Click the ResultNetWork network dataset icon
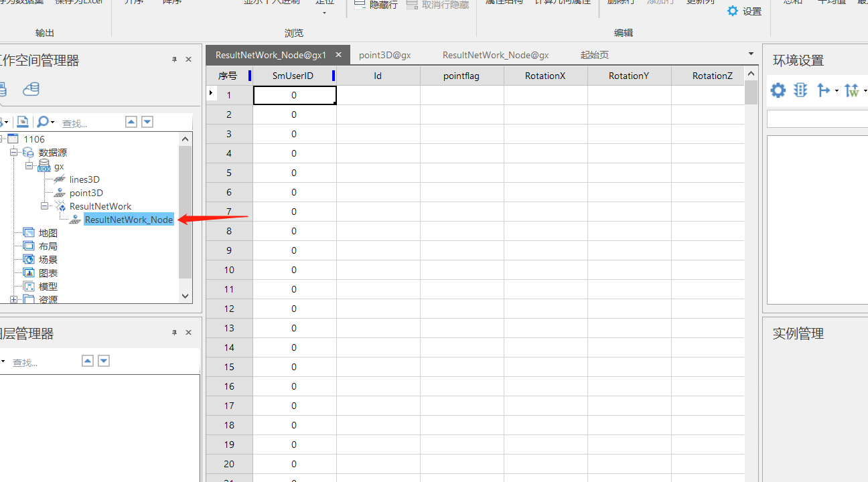This screenshot has height=482, width=868. tap(60, 206)
